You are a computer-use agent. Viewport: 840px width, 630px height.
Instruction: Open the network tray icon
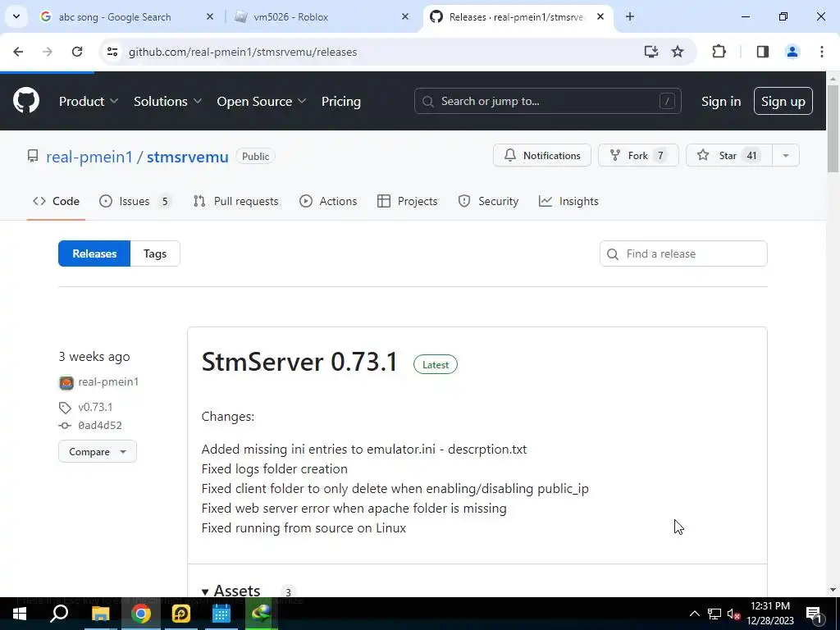(x=714, y=614)
